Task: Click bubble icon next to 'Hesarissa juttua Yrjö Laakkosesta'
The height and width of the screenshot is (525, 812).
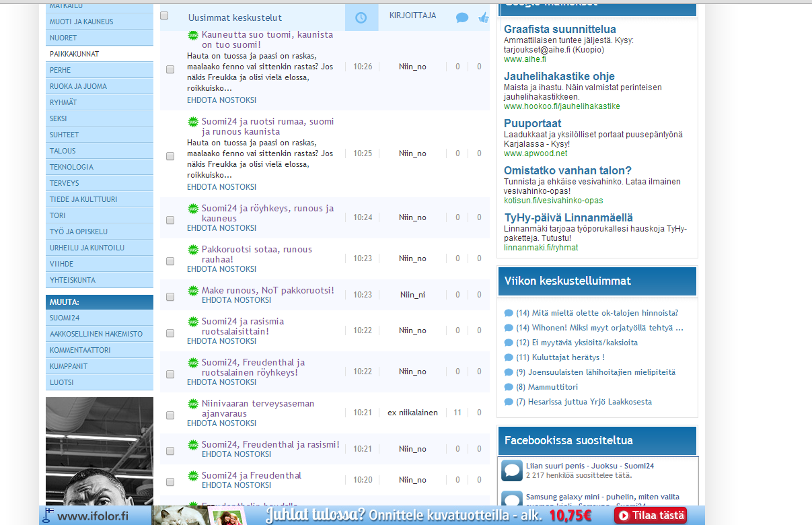Action: click(509, 402)
